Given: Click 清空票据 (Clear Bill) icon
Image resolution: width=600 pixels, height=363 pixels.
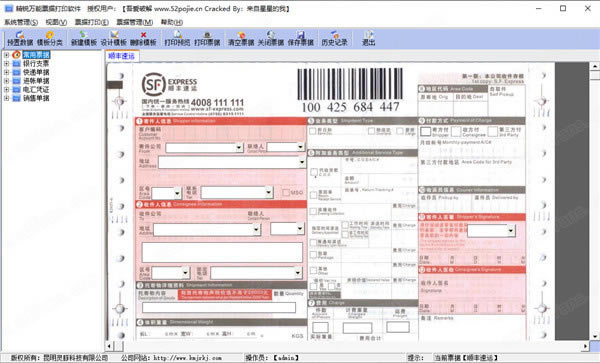Looking at the screenshot, I should tap(241, 39).
